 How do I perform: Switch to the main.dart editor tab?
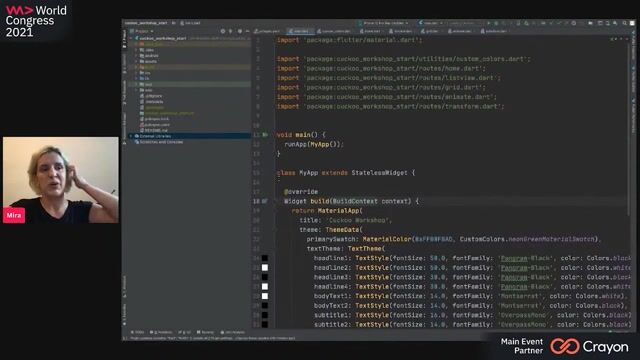(x=300, y=31)
